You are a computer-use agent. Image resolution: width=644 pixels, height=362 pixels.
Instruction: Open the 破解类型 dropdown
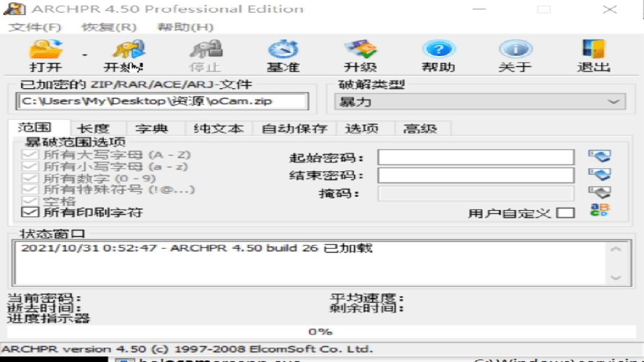pyautogui.click(x=613, y=101)
